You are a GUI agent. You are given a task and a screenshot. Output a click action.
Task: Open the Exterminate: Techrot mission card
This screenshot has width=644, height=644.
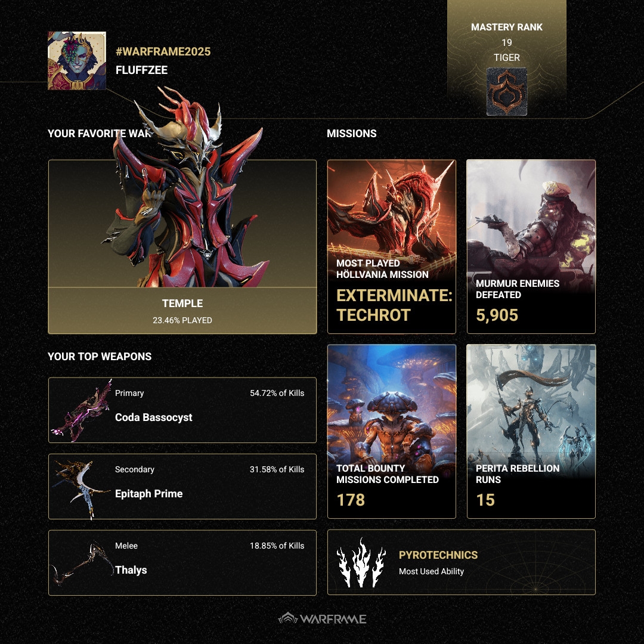pyautogui.click(x=391, y=246)
